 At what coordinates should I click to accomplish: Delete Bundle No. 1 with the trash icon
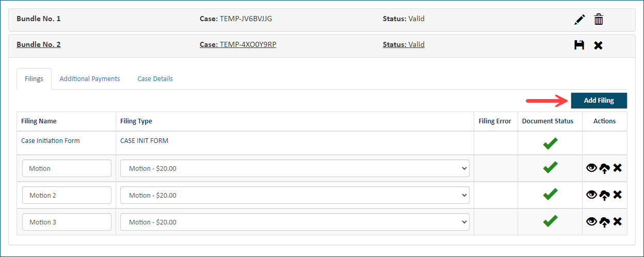(x=599, y=20)
